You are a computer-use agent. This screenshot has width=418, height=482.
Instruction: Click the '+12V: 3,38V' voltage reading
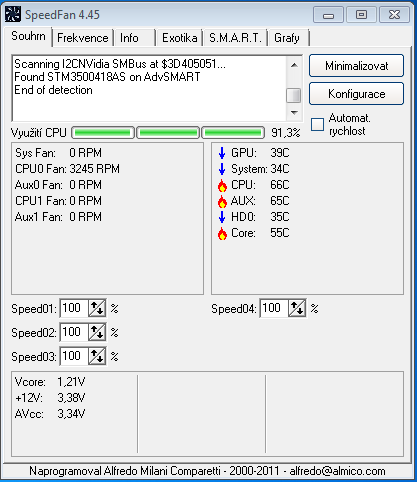click(x=50, y=398)
